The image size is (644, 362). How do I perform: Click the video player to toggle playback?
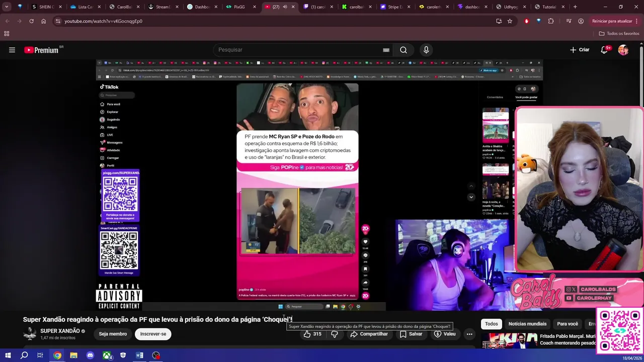(319, 185)
